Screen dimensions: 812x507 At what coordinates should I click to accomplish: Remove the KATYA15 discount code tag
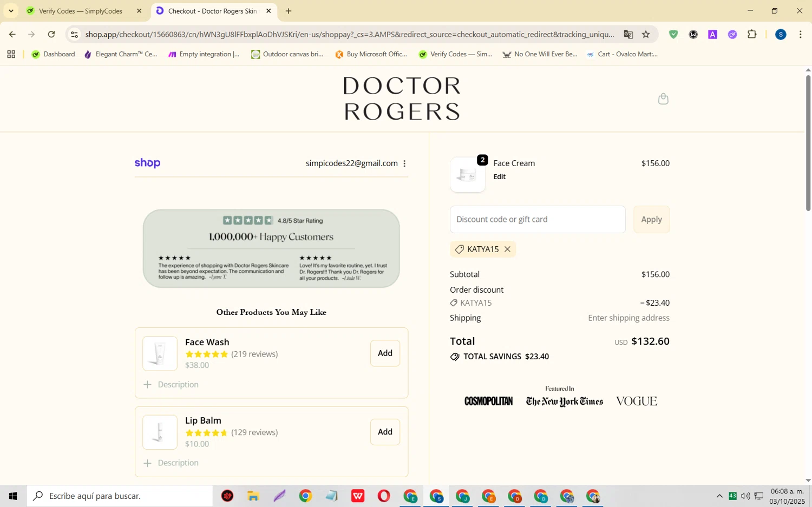507,249
